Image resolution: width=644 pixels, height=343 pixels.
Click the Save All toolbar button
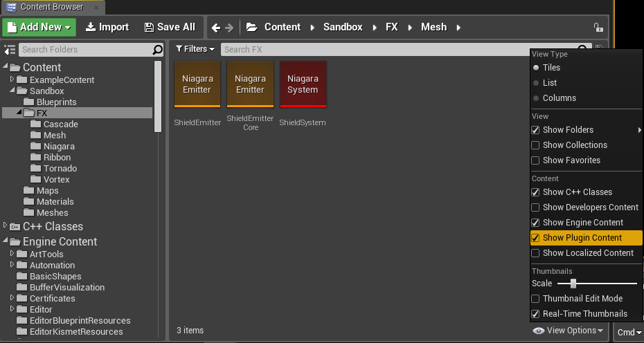(x=170, y=27)
